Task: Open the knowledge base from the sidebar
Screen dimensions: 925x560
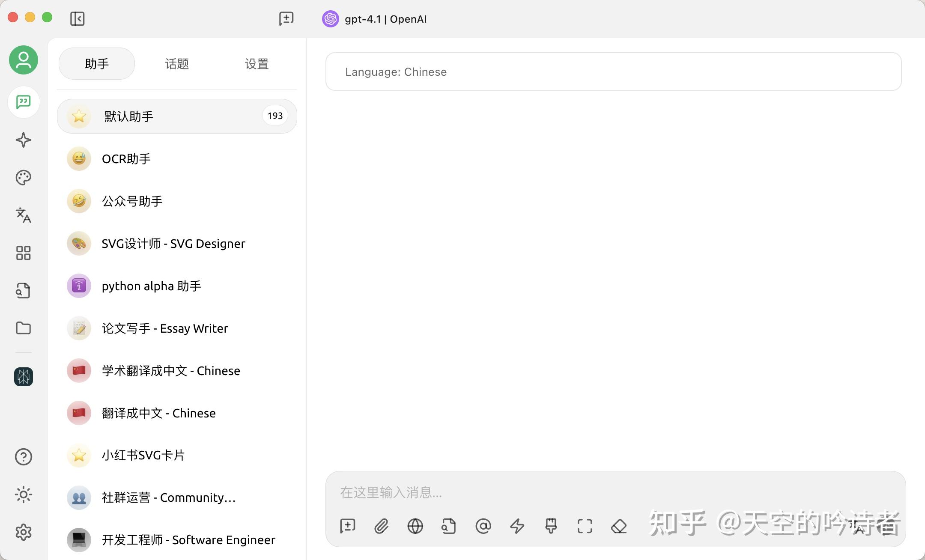Action: click(x=24, y=290)
